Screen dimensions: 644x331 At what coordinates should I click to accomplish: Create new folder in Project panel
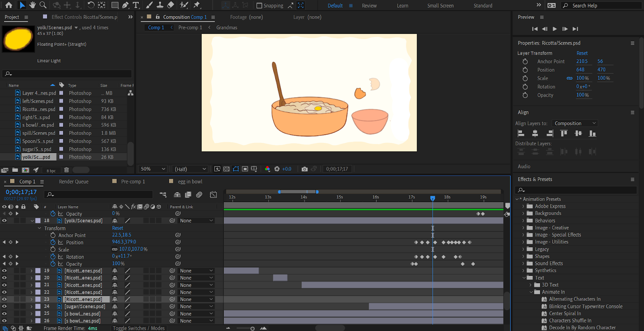click(x=15, y=170)
